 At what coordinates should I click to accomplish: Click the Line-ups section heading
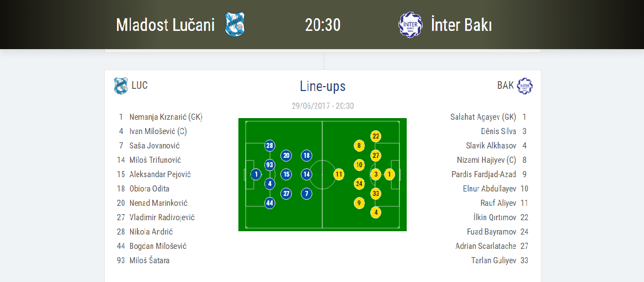pyautogui.click(x=323, y=86)
